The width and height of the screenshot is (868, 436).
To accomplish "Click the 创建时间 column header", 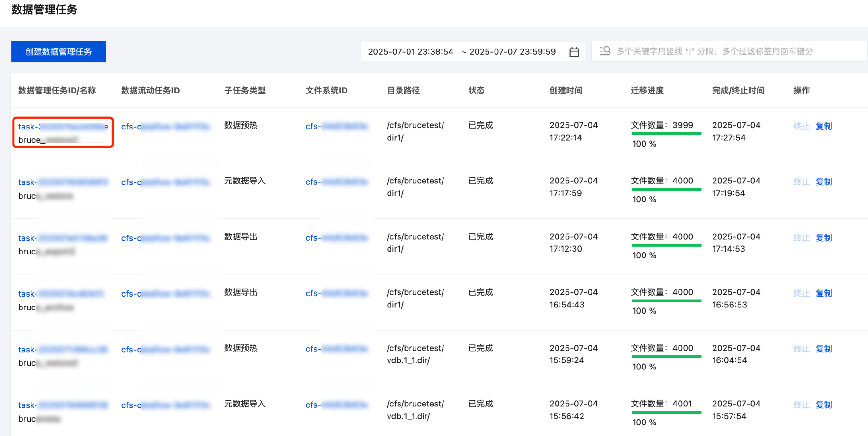I will 566,90.
